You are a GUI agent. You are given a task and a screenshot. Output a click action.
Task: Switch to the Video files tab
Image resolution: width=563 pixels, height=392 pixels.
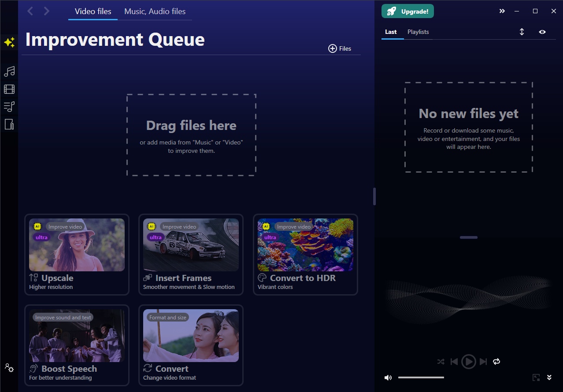(x=93, y=11)
